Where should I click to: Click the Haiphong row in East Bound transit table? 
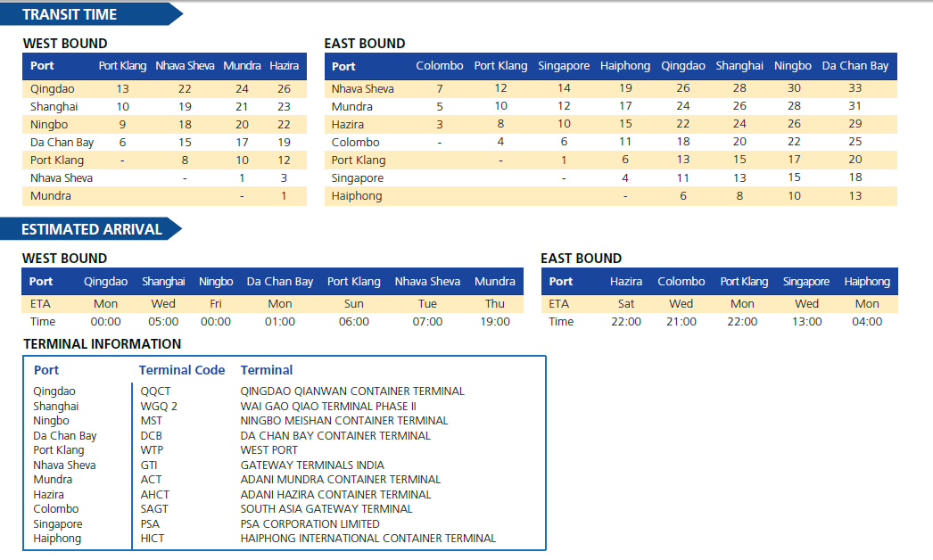click(357, 196)
